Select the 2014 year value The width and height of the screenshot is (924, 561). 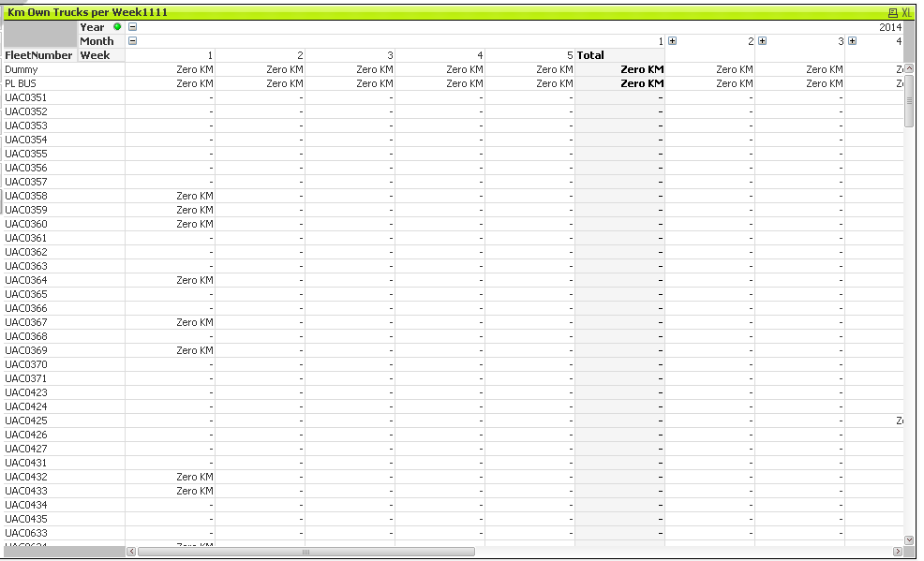pyautogui.click(x=890, y=27)
